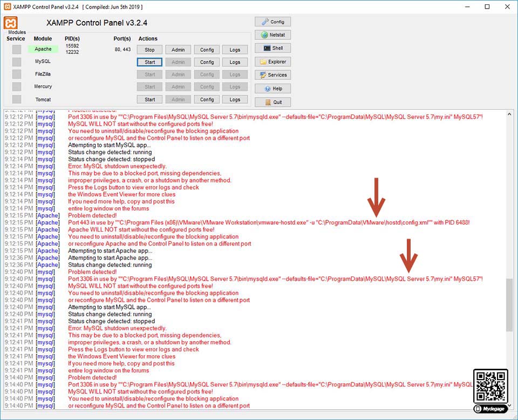Click the FileZilla module label
Screen dimensions: 518x420
(x=43, y=74)
